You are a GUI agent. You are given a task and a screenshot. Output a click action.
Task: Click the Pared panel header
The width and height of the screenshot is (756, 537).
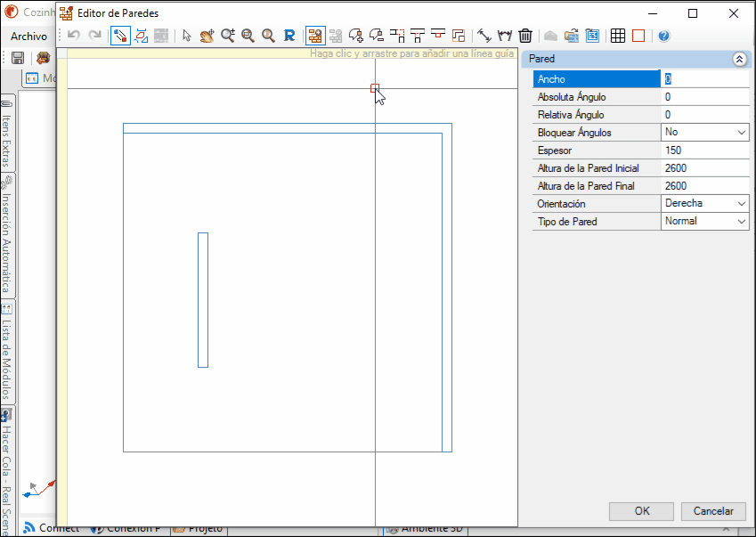[x=637, y=59]
